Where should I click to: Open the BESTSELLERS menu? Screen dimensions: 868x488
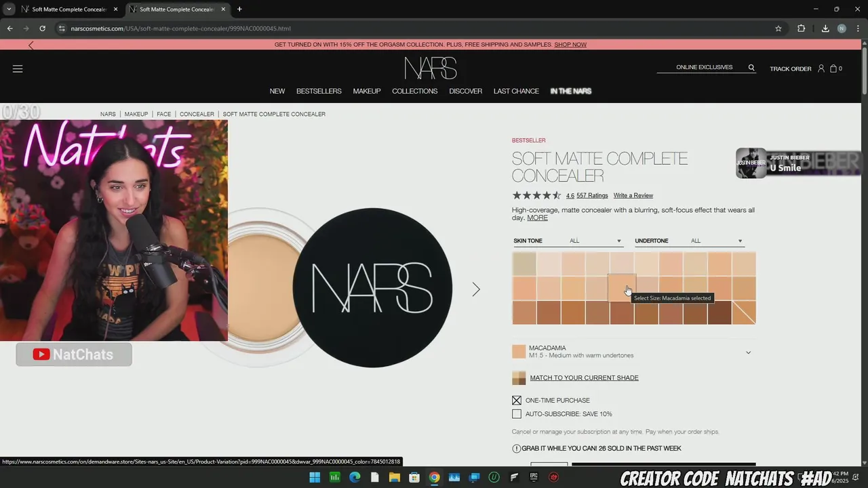319,91
